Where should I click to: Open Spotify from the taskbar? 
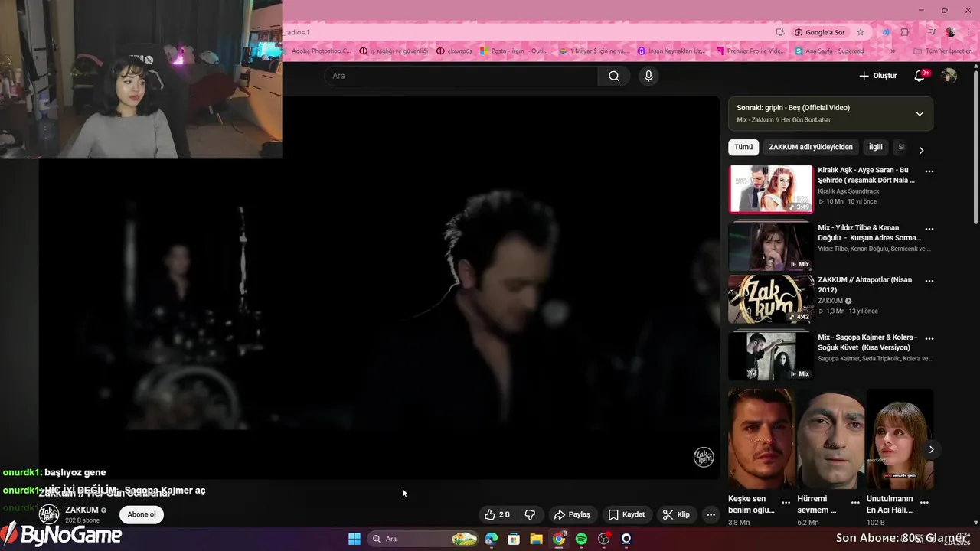click(x=581, y=539)
